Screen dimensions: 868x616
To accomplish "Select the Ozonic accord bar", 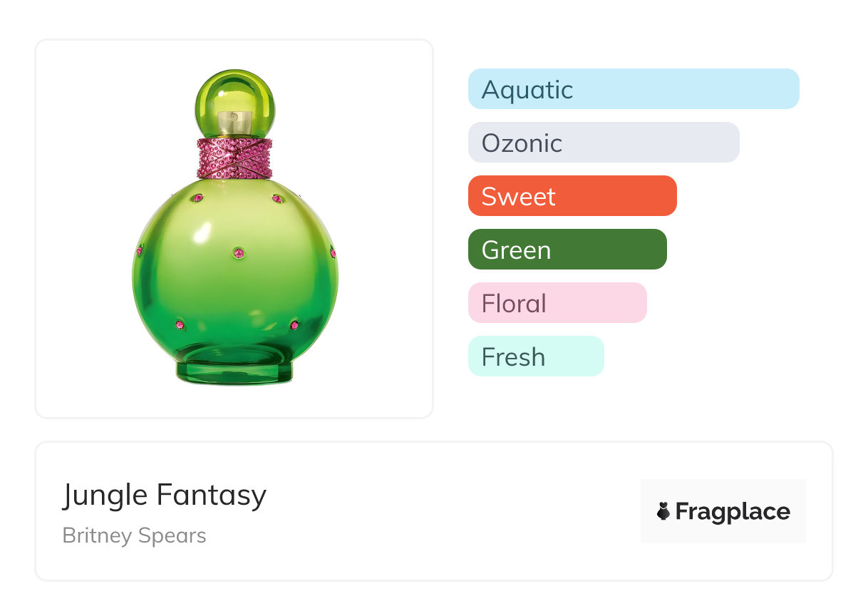I will click(604, 143).
